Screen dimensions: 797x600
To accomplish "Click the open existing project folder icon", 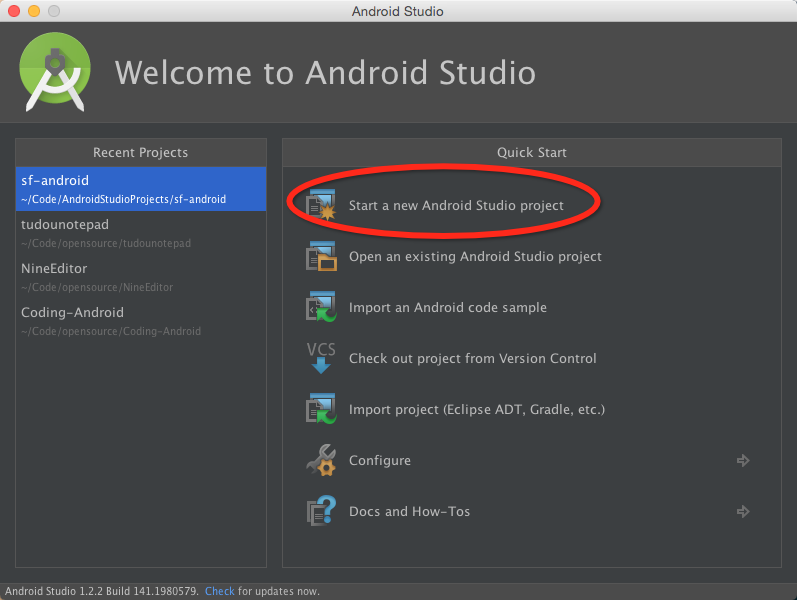I will pyautogui.click(x=321, y=256).
